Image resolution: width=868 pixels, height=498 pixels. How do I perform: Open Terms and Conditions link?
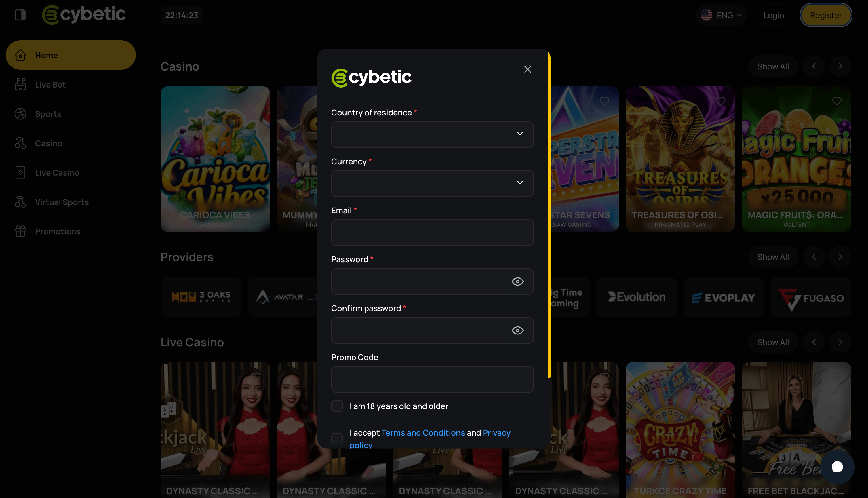tap(423, 433)
